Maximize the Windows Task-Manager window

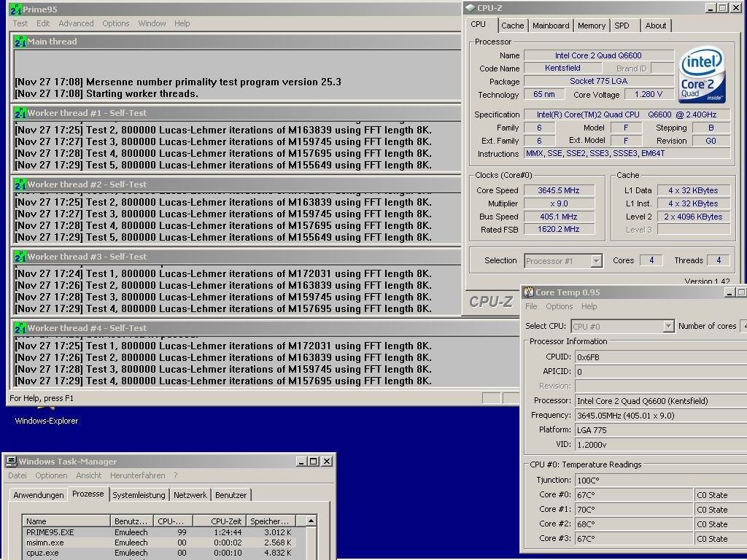pos(314,461)
